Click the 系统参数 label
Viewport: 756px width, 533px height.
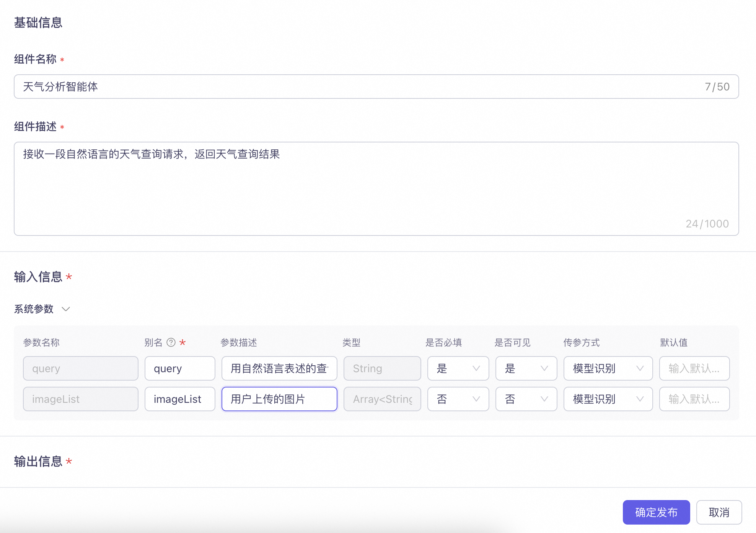[x=34, y=309]
